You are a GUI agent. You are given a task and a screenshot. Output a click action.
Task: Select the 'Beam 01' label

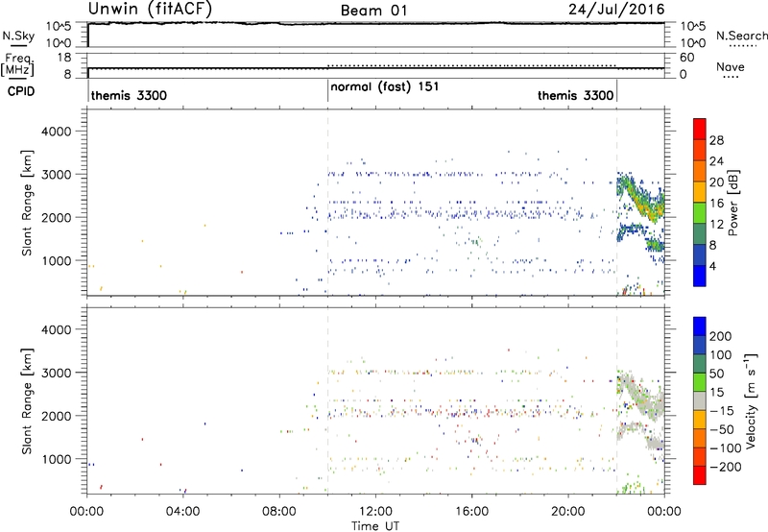pos(373,11)
